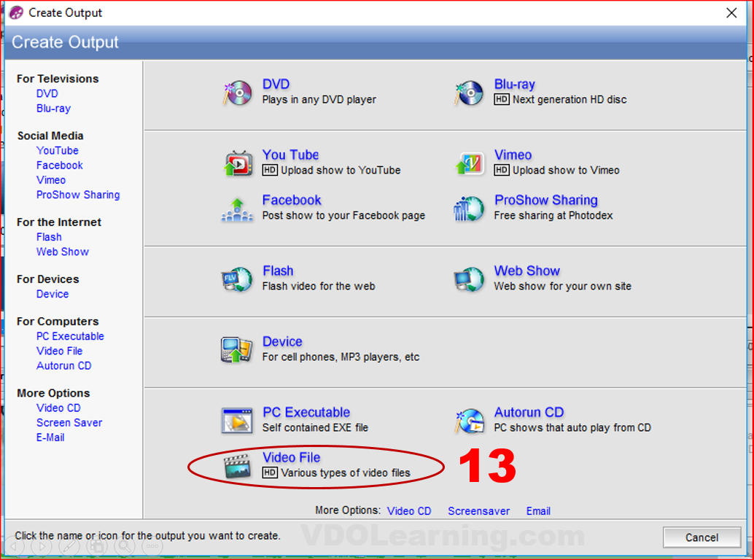Click 'PC shows that auto play from CD' text
Image resolution: width=754 pixels, height=560 pixels.
pos(572,427)
